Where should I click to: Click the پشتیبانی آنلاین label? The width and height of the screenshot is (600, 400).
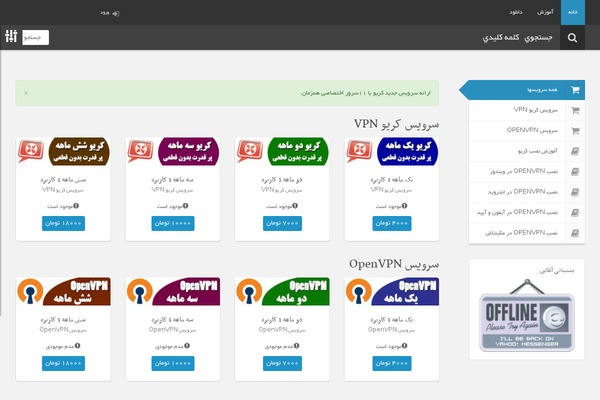[x=557, y=271]
